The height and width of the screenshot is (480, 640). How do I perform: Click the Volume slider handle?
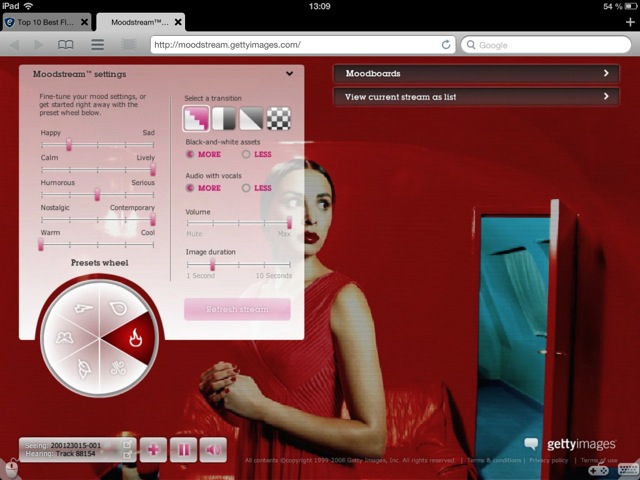pos(289,223)
